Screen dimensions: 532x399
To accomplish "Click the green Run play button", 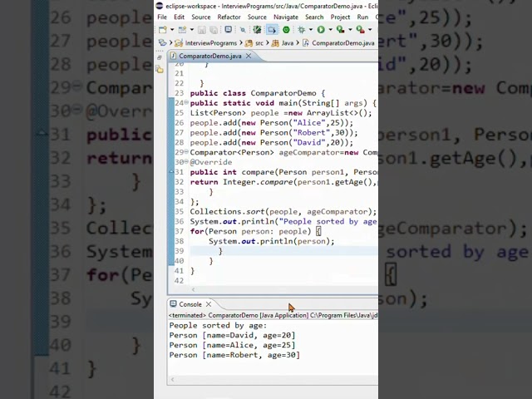I will click(321, 30).
